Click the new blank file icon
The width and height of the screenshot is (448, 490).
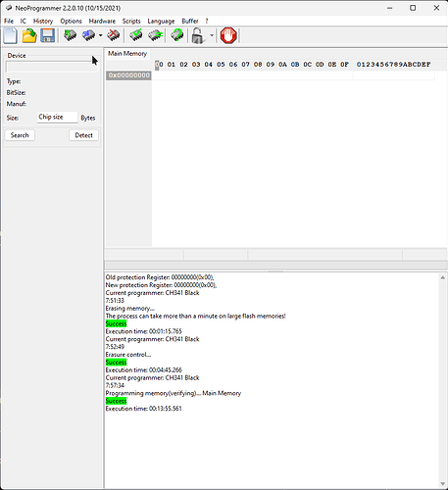(x=10, y=35)
